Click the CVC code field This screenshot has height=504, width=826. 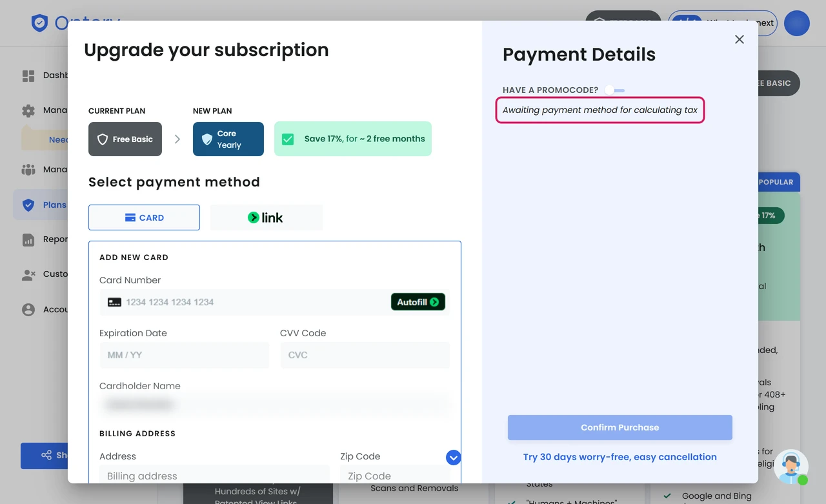pyautogui.click(x=365, y=355)
